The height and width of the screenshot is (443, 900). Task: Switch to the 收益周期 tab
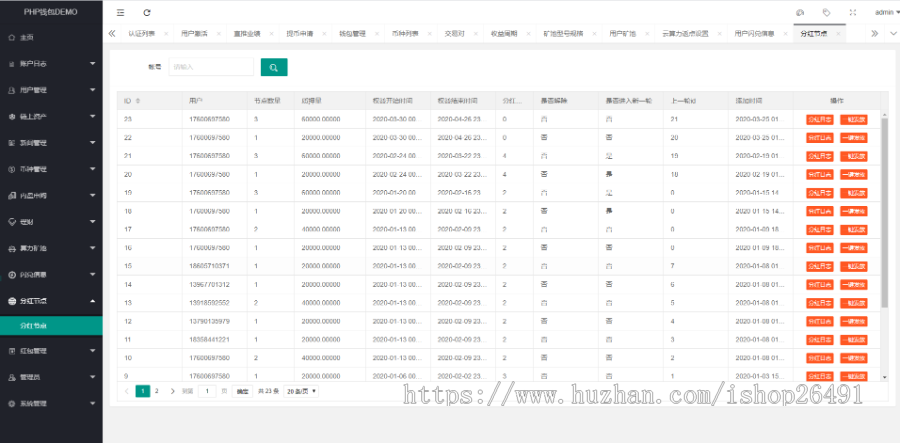(x=504, y=34)
